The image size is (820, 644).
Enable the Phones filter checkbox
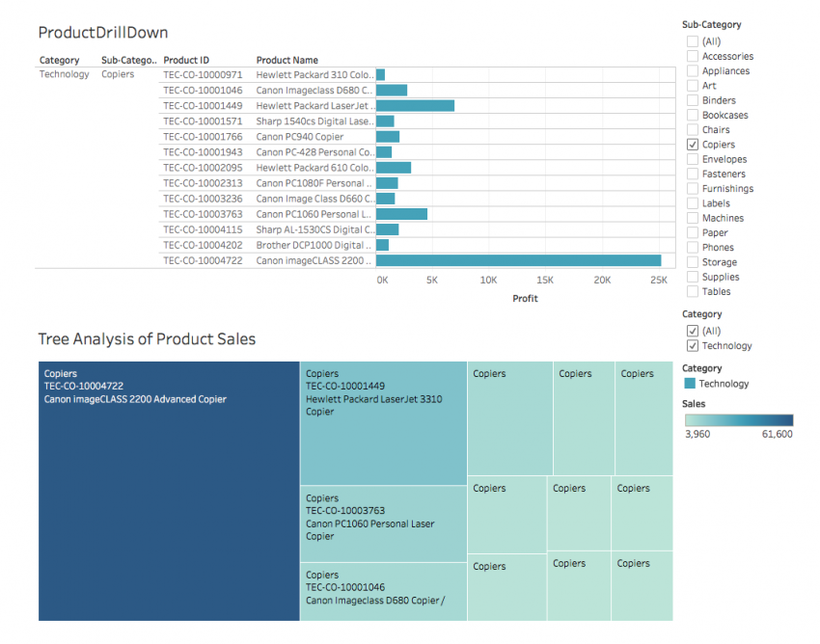pos(692,247)
